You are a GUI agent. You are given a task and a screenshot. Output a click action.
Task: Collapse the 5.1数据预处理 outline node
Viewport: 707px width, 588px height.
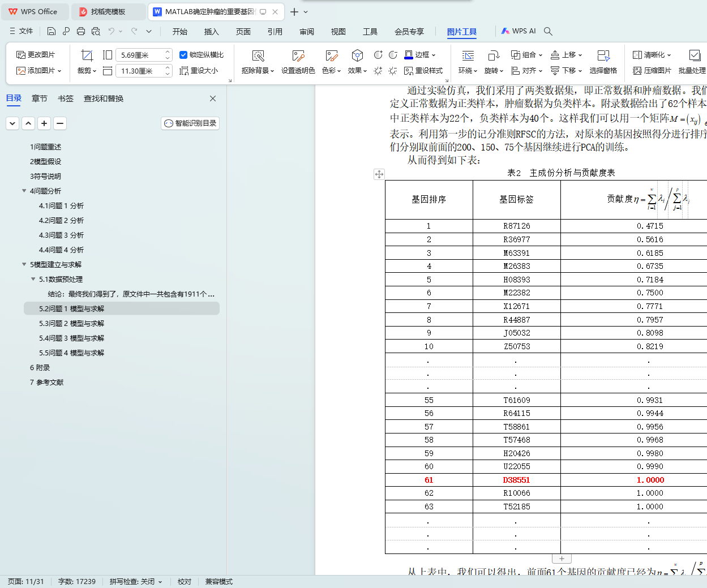[x=33, y=279]
